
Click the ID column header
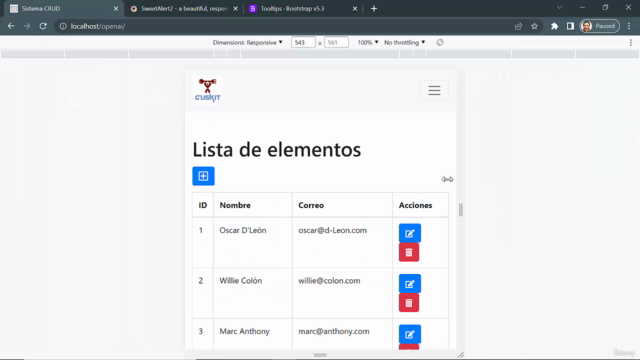pos(203,205)
